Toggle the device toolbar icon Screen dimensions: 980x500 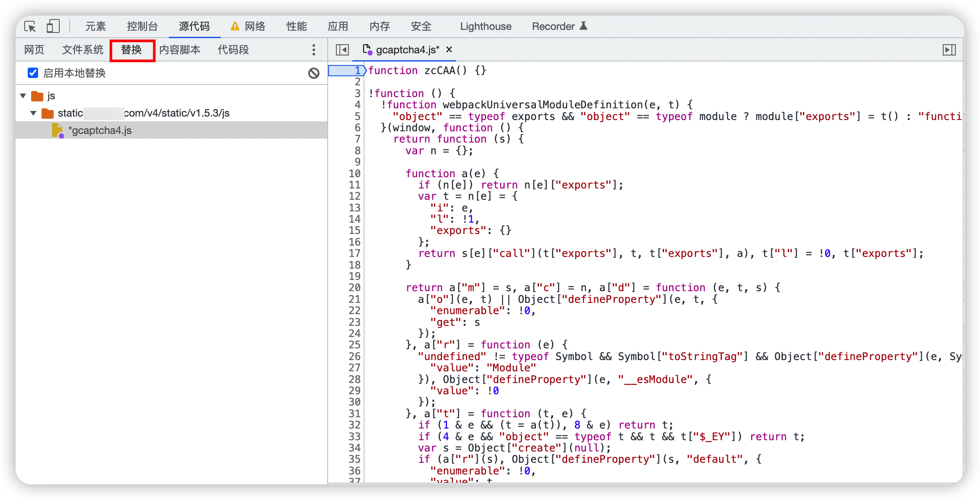coord(53,26)
